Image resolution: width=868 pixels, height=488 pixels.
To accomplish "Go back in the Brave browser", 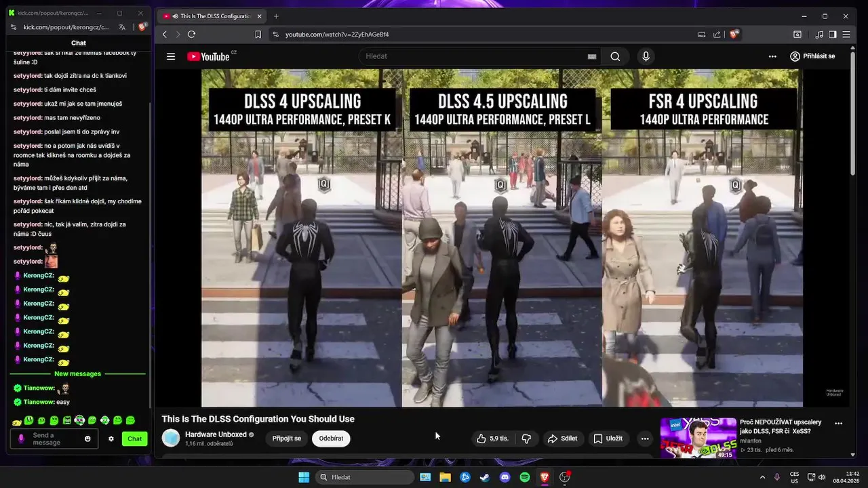I will 164,34.
